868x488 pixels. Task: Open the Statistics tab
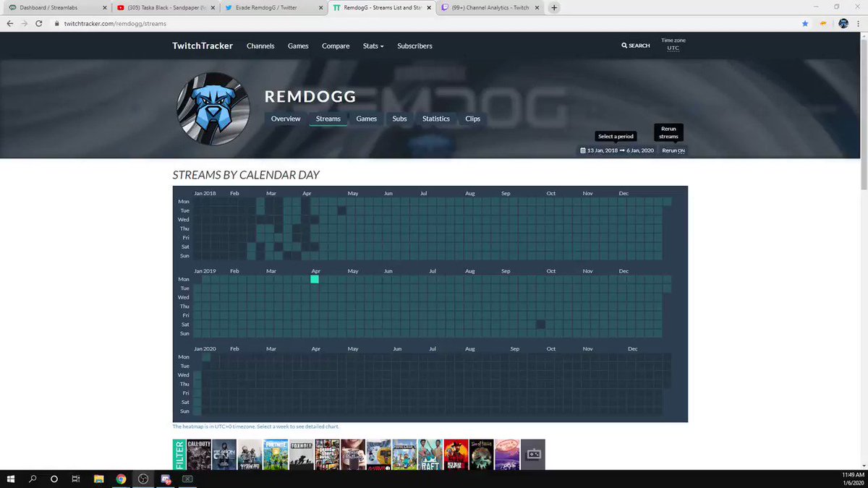click(436, 119)
